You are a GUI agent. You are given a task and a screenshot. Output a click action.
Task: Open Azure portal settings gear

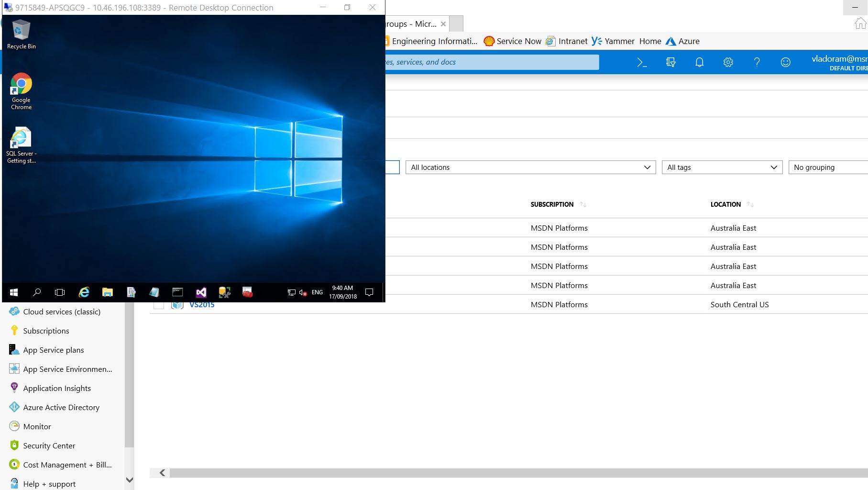point(728,62)
